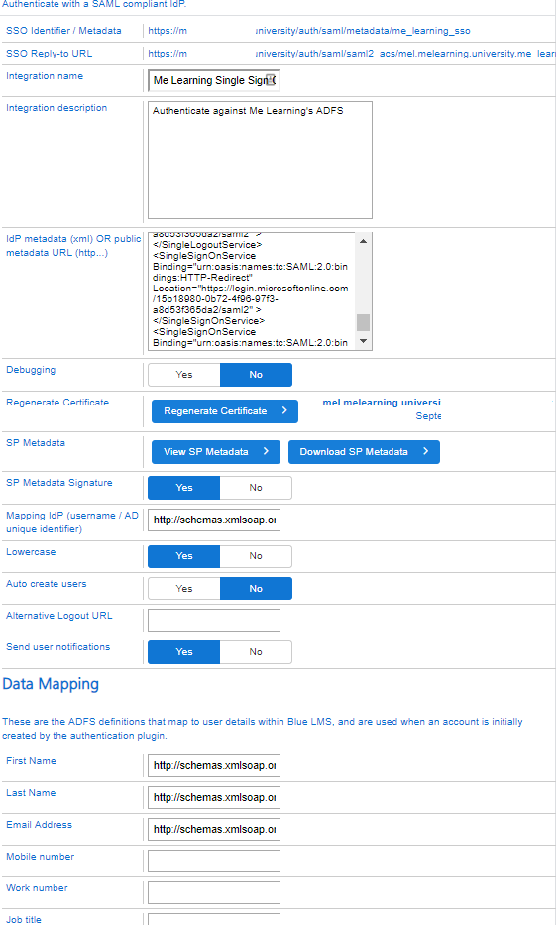560x925 pixels.
Task: Click the Auto create users label
Action: [x=46, y=584]
